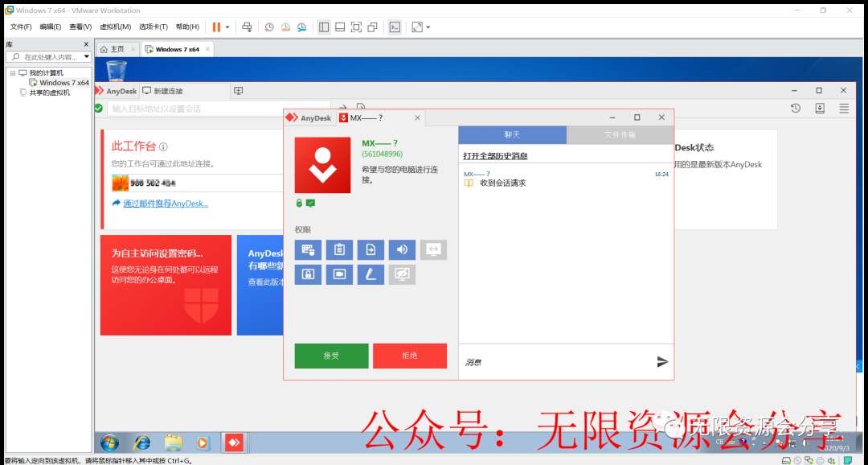
Task: Open all history via 打开全部历史消息
Action: tap(495, 156)
